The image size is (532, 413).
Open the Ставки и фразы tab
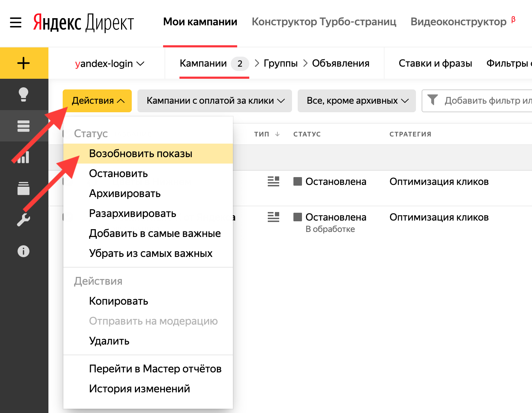point(435,63)
